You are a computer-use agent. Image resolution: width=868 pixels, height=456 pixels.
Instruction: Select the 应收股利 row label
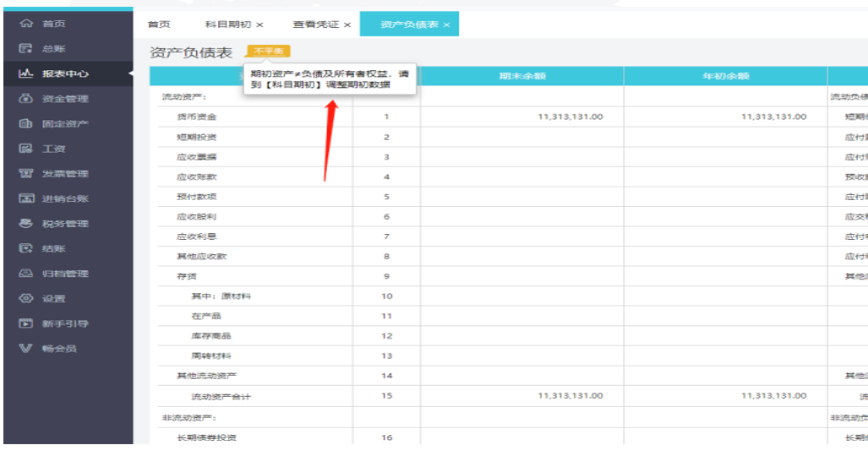click(197, 216)
